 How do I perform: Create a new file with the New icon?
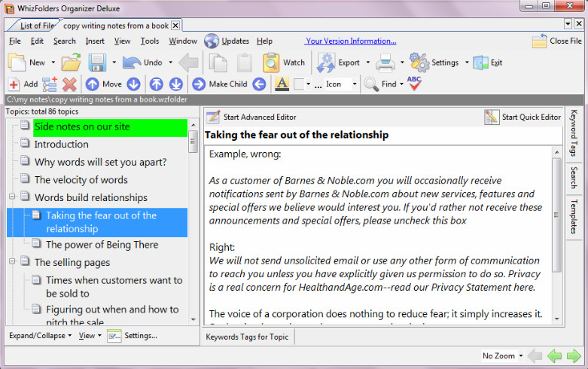click(x=17, y=63)
